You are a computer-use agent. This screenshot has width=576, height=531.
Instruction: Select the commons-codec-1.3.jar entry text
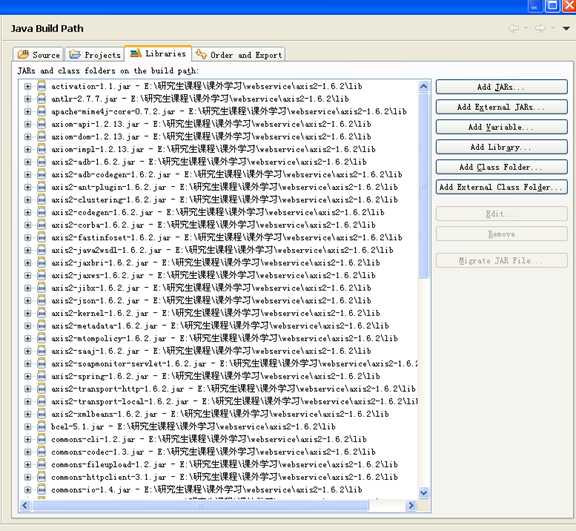tap(213, 452)
